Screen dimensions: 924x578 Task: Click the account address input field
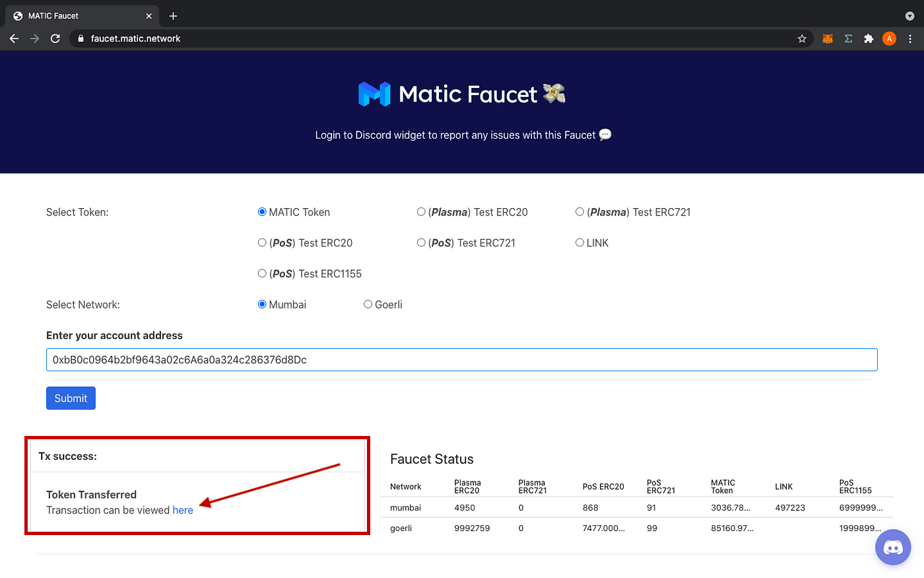[x=462, y=360]
